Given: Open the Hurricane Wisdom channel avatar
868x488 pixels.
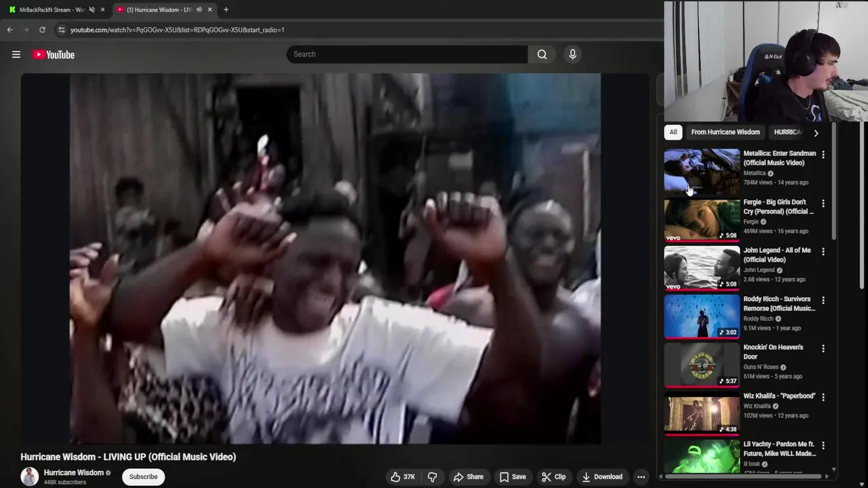Looking at the screenshot, I should pos(29,476).
